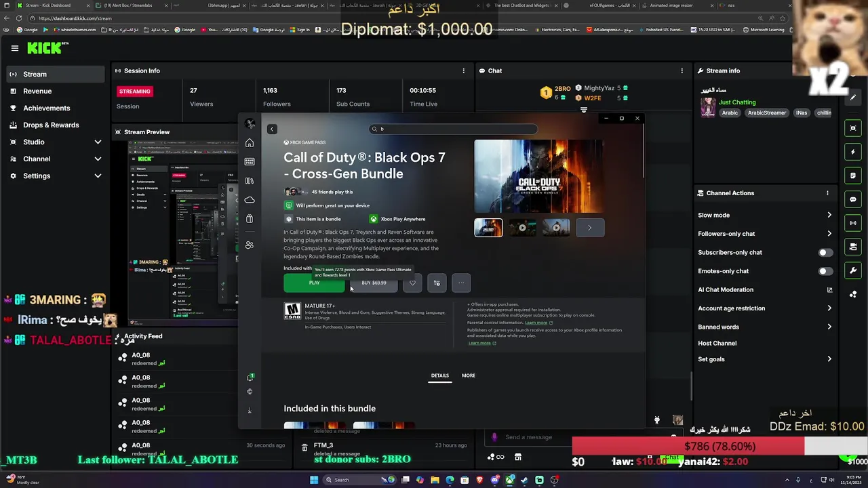Switch to DETAILS tab in Xbox app
868x488 pixels.
point(440,375)
